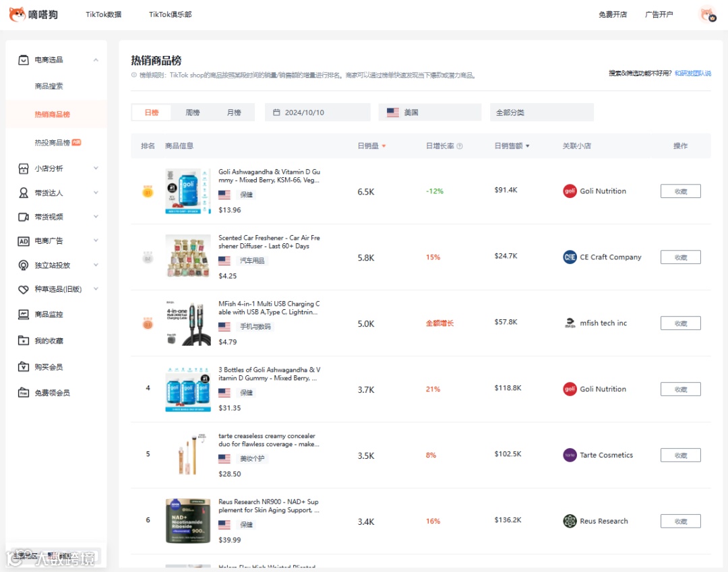Click the 独立站投放 target icon
Screen dimensions: 728x572
23,265
